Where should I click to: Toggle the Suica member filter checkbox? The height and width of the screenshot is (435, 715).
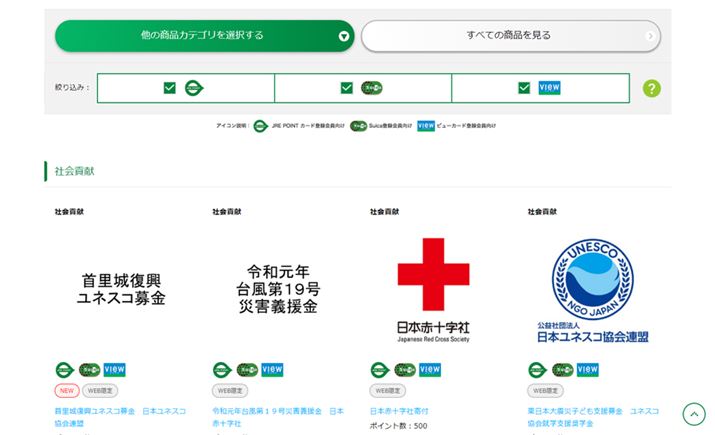coord(347,88)
